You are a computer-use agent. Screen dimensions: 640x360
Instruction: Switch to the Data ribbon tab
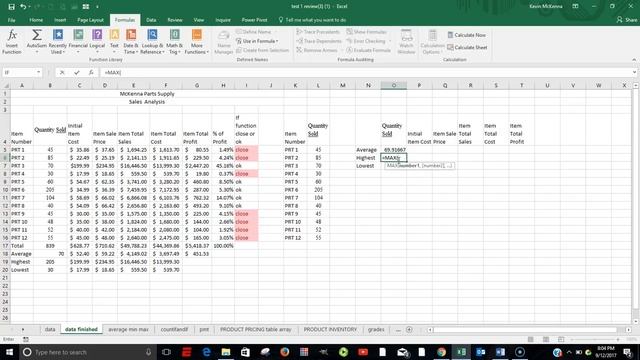tap(151, 20)
